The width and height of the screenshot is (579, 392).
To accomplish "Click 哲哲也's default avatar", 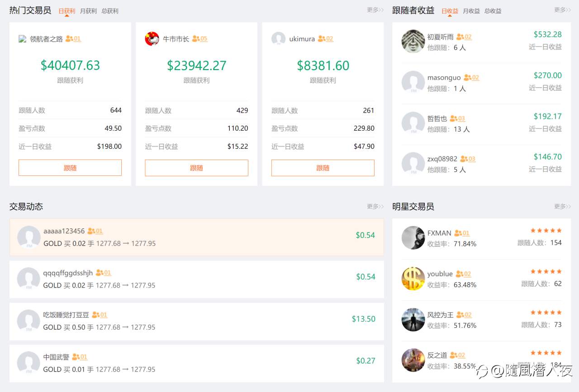I will pos(413,123).
